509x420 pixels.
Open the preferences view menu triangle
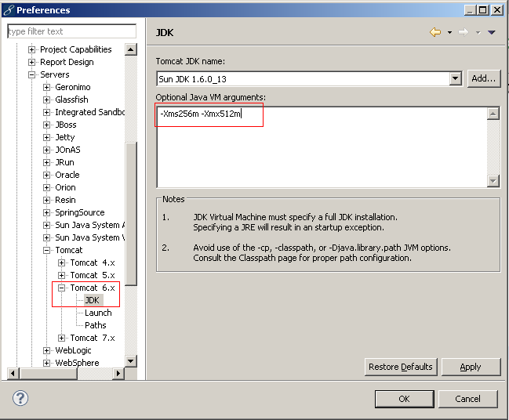point(492,32)
